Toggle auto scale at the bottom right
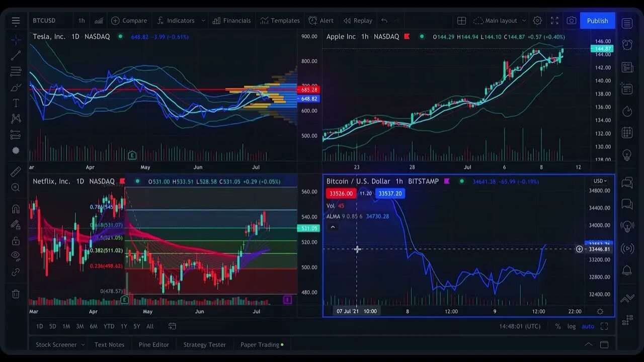 tap(588, 326)
